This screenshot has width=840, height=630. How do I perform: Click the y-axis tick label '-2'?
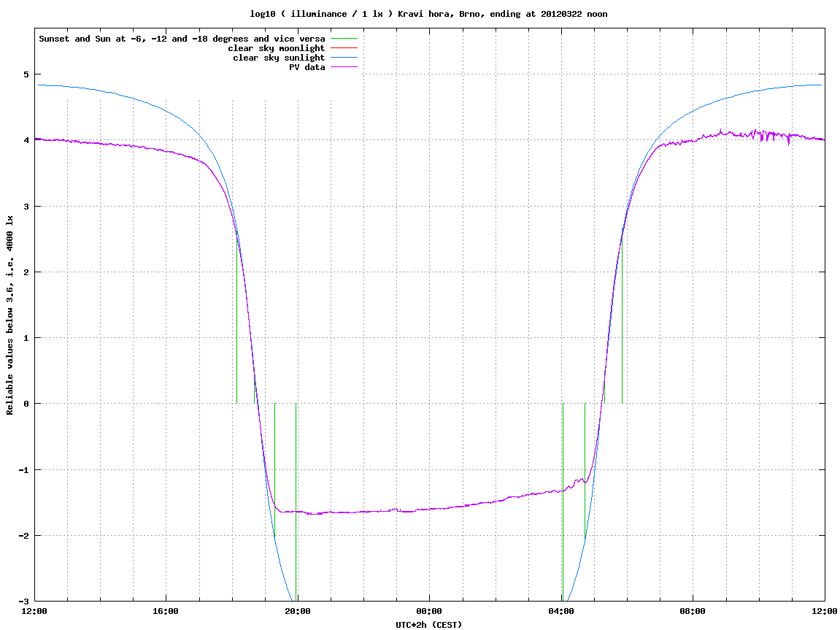point(23,536)
